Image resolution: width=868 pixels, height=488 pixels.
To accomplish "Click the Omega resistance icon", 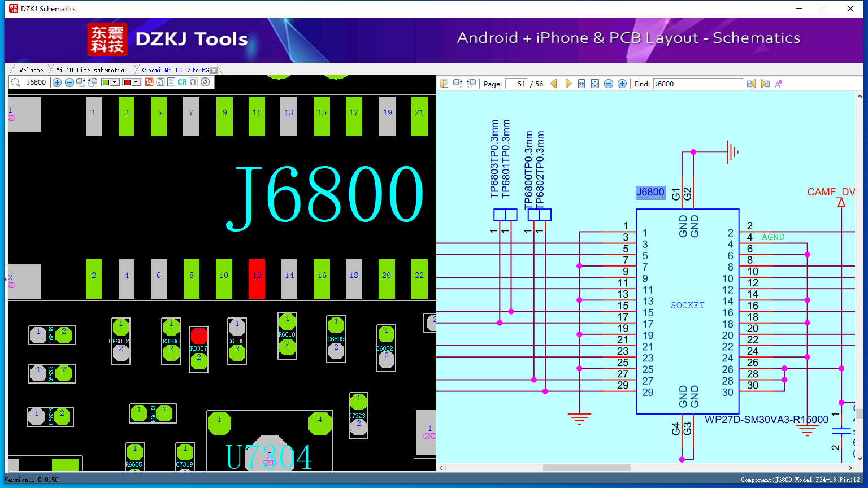I will point(193,82).
